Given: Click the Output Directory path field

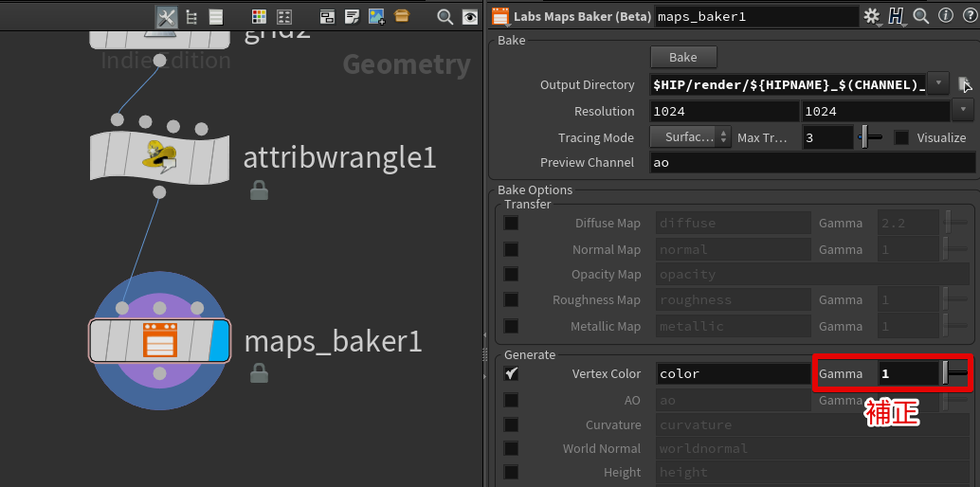Looking at the screenshot, I should [789, 84].
